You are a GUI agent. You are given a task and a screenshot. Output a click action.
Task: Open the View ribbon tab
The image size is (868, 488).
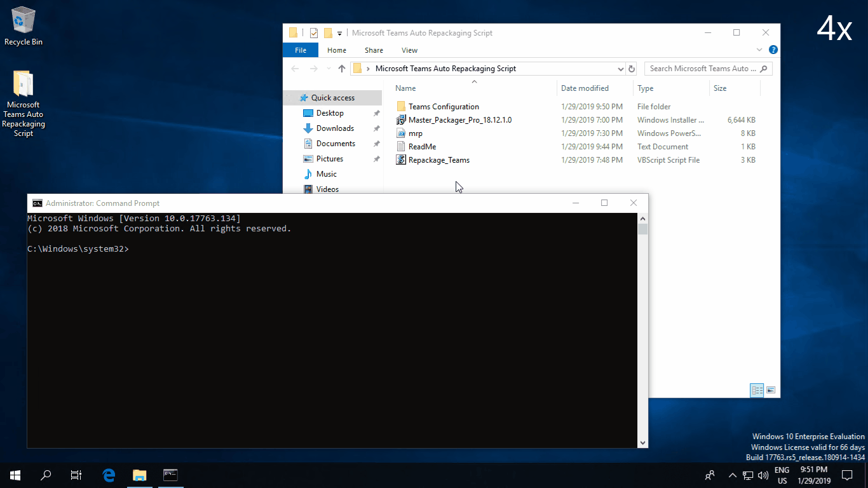410,50
